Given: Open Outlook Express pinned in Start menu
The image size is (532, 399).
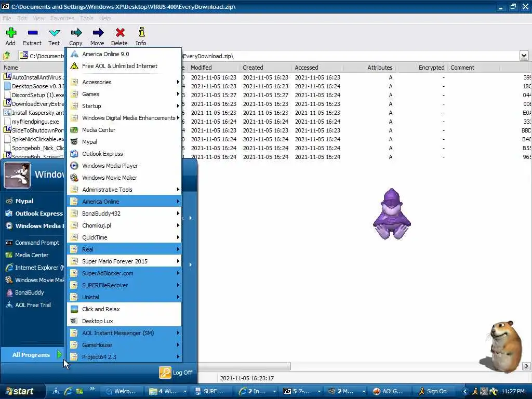Looking at the screenshot, I should [34, 214].
